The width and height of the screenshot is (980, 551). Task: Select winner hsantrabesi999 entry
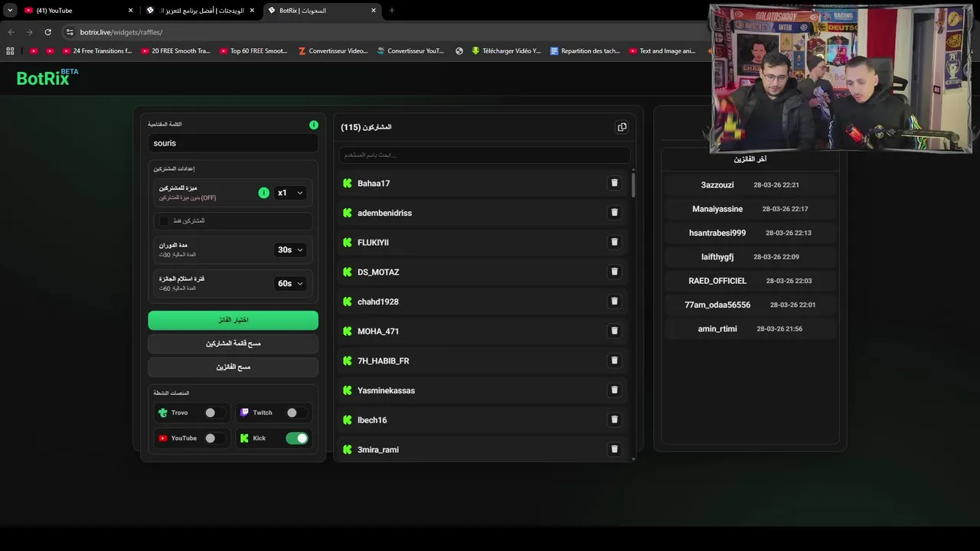(x=750, y=233)
